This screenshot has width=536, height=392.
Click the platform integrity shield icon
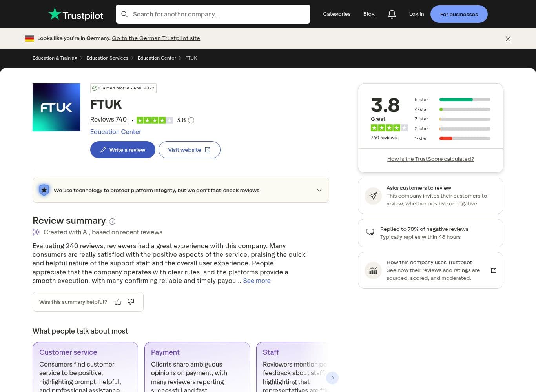click(x=44, y=190)
